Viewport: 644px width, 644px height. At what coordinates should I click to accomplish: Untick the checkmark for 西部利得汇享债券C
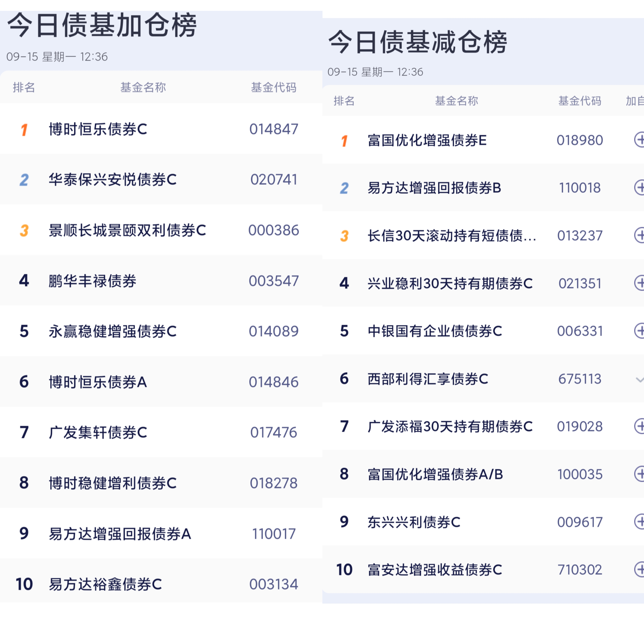(x=639, y=379)
